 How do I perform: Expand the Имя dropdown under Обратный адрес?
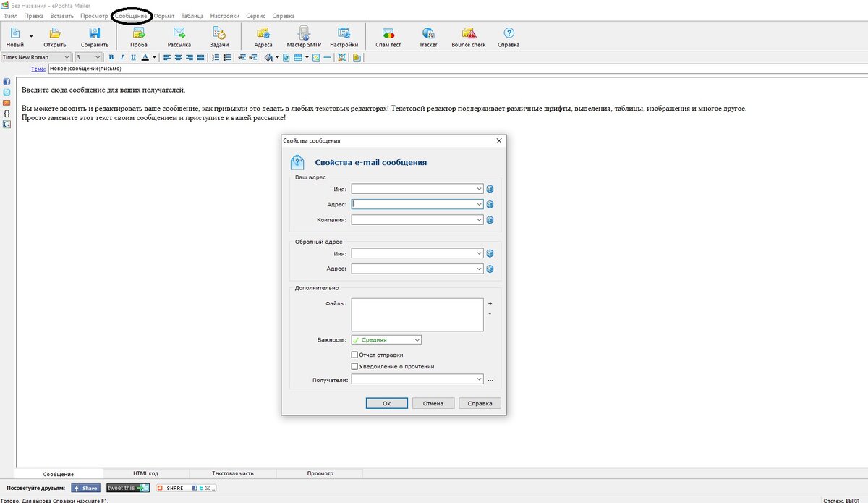click(x=479, y=253)
